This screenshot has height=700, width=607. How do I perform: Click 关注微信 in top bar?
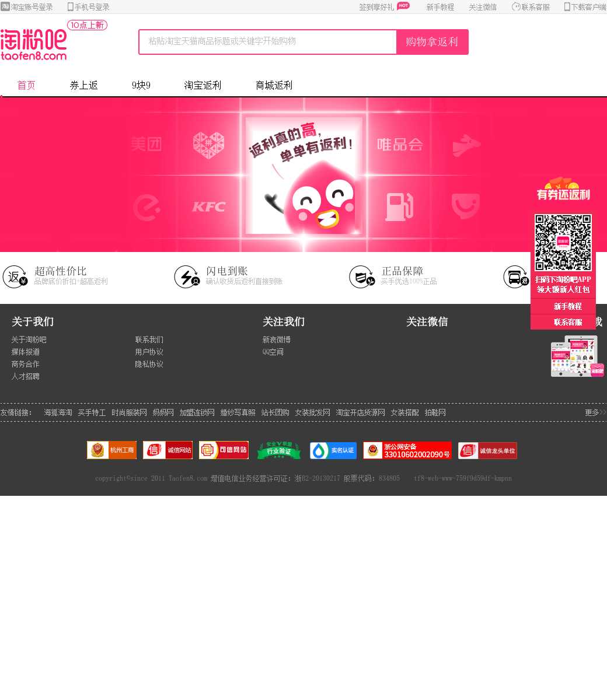coord(483,7)
